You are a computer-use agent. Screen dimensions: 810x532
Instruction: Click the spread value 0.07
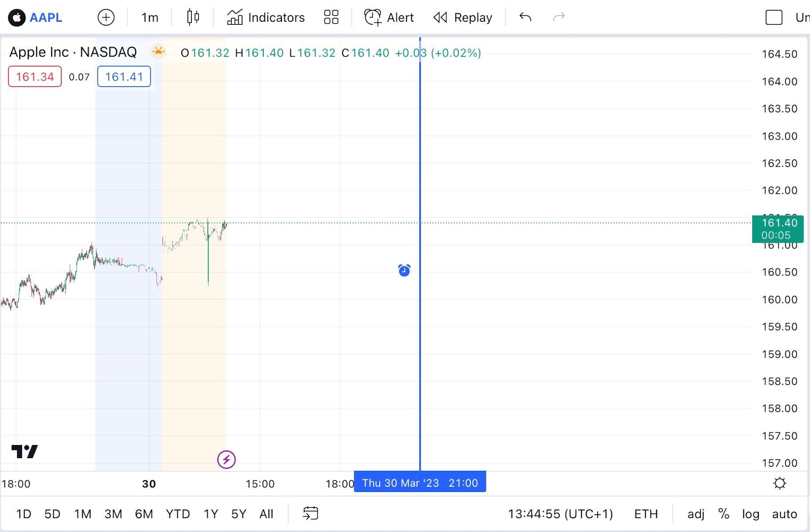[x=79, y=77]
